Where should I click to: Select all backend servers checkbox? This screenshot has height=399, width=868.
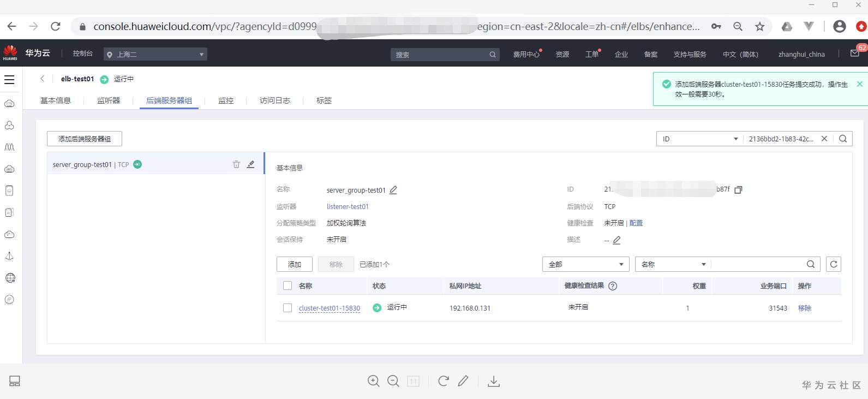click(288, 285)
